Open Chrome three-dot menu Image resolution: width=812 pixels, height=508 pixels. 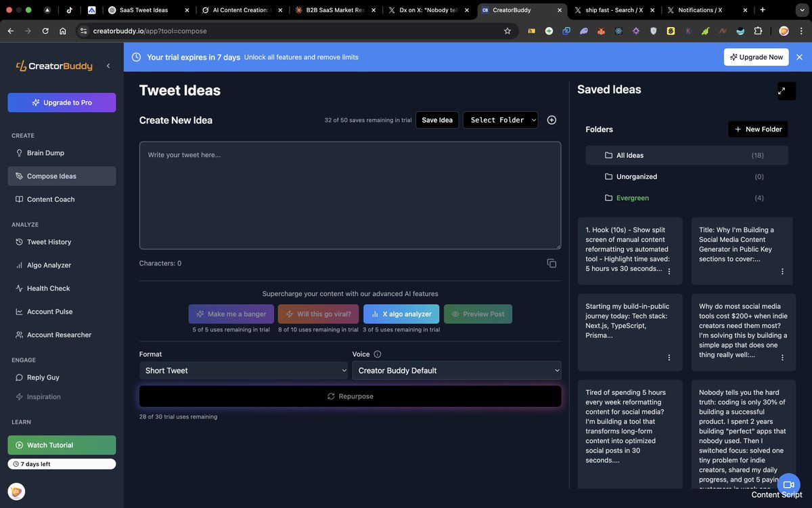pyautogui.click(x=801, y=31)
